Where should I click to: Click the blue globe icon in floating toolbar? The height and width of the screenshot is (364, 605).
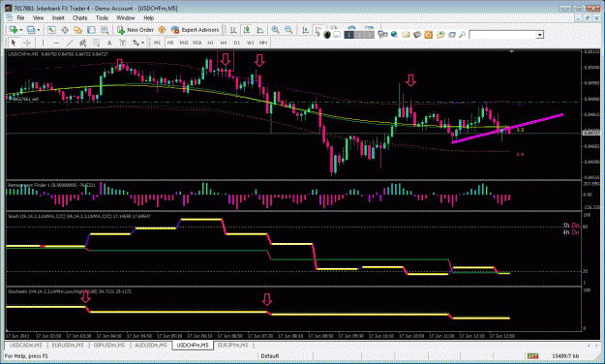(x=394, y=35)
